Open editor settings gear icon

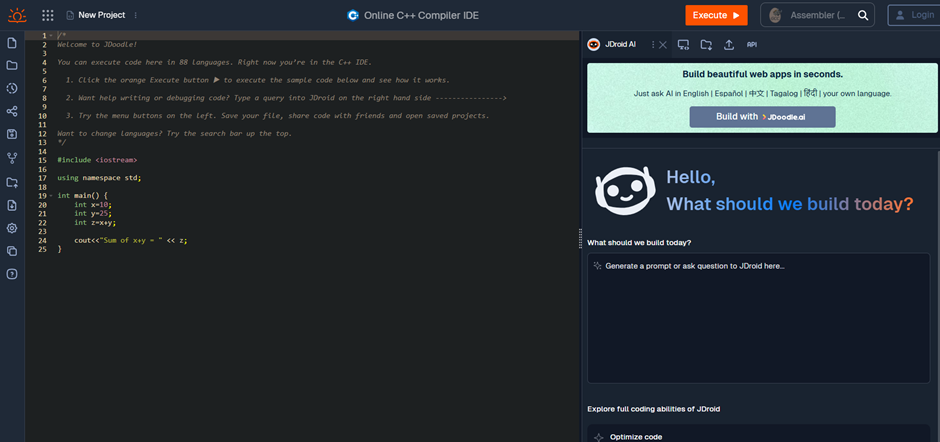point(11,228)
